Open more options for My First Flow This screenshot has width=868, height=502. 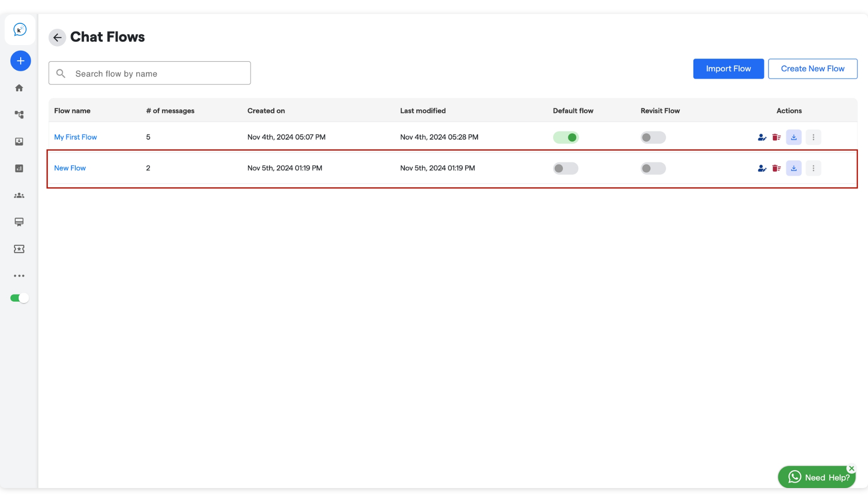(814, 138)
